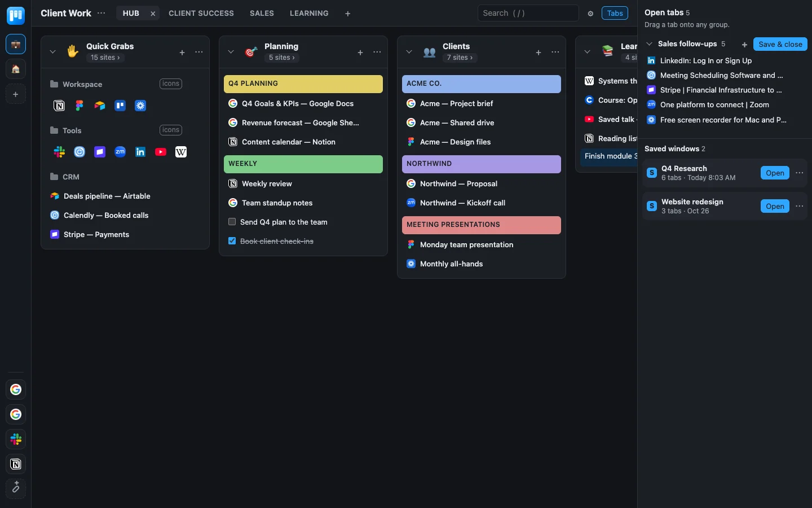This screenshot has width=812, height=508.
Task: Click the Figma icon in Workspace
Action: coord(80,106)
